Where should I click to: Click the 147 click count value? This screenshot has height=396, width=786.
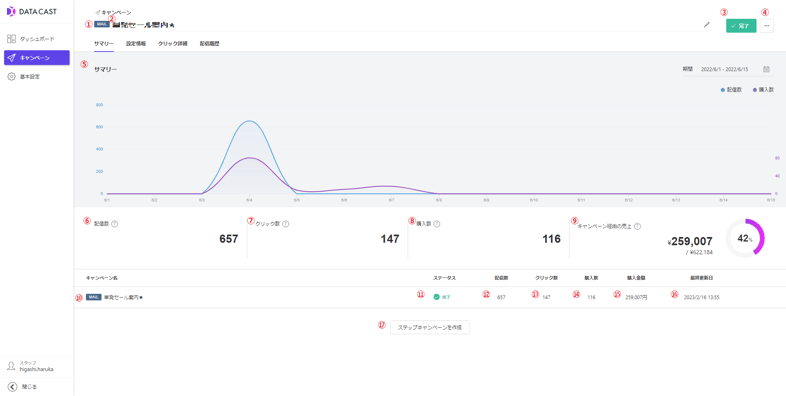pos(389,239)
